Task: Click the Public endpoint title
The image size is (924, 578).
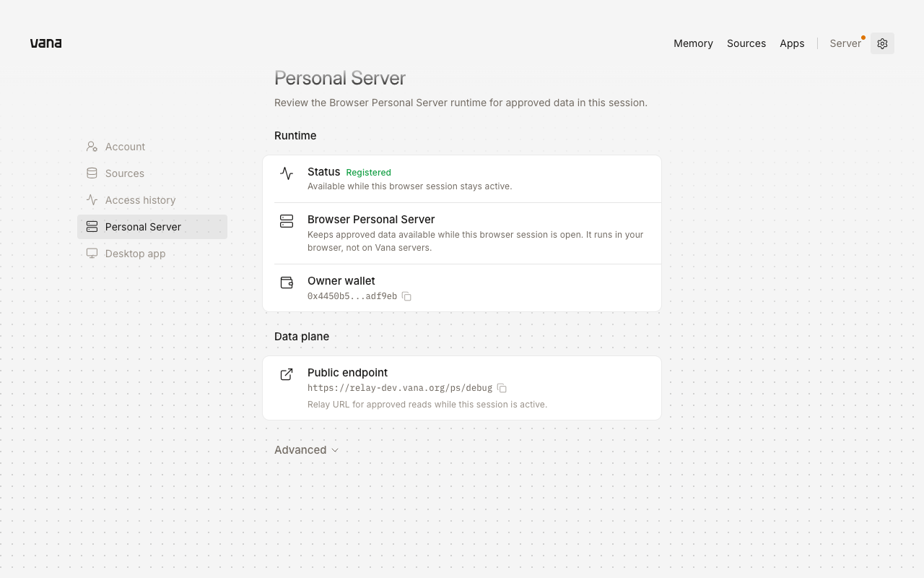Action: point(347,373)
